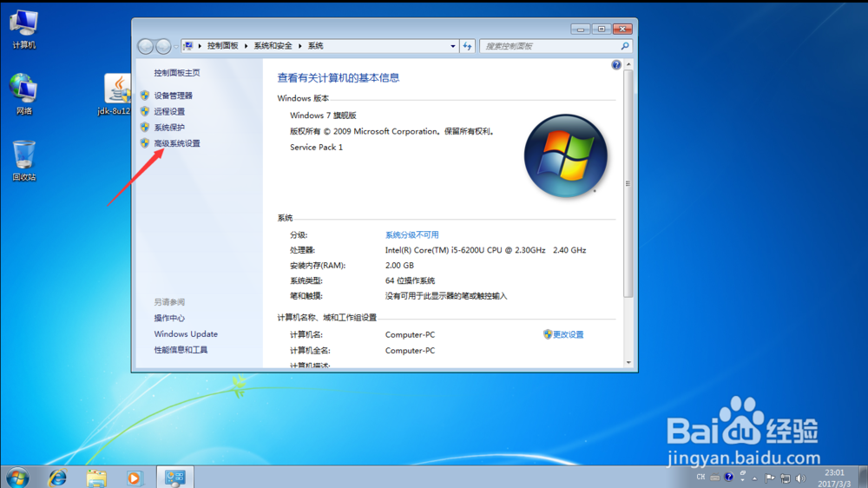Click Computer-PC next to 计算机名
Screen dimensions: 868x488
click(x=411, y=334)
